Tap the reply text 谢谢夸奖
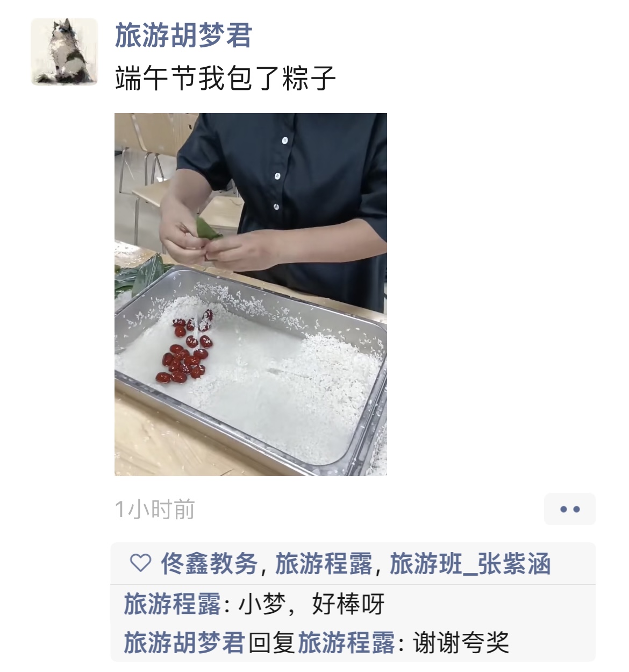Viewport: 629px width, 672px height. tap(461, 642)
